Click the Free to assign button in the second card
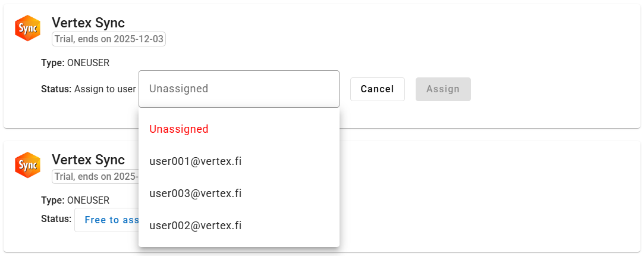Viewport: 644px width, 256px height. click(107, 220)
